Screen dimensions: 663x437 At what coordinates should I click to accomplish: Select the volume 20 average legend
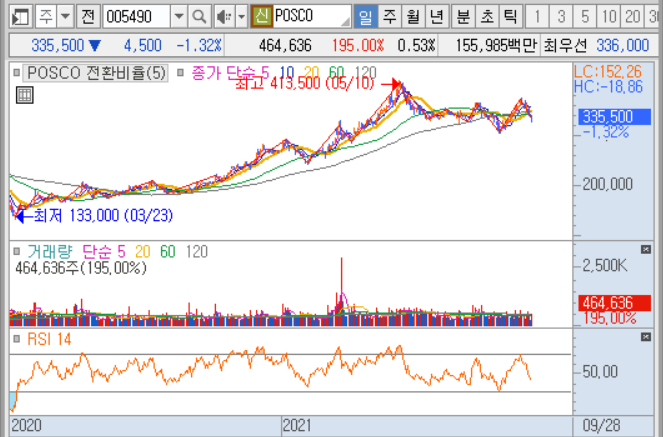(x=142, y=251)
